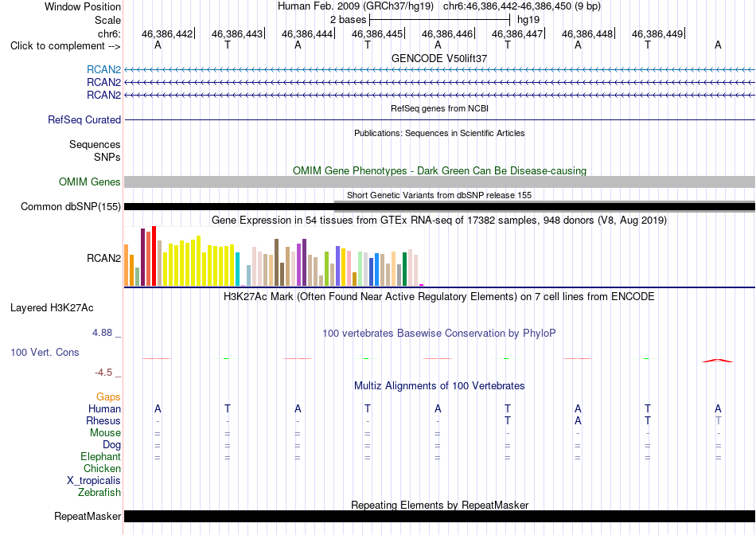Screen dimensions: 756x535
Task: Open the light-blue RCAN2 transcript label
Action: 103,70
